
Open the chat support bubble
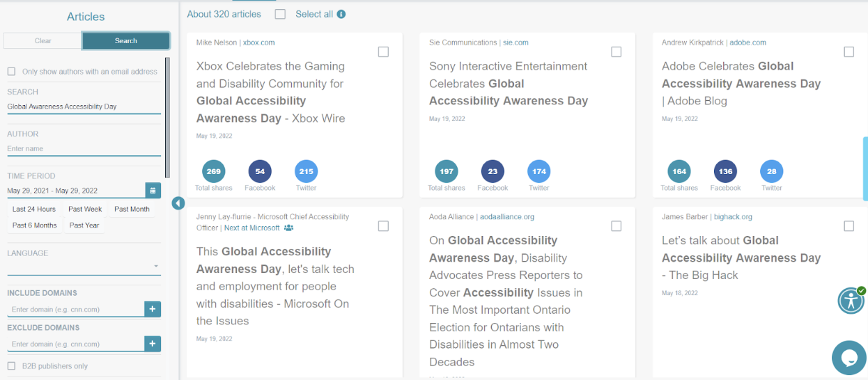pos(849,357)
